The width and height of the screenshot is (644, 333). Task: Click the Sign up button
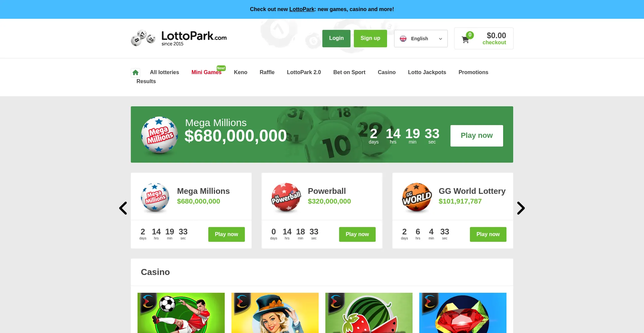[x=370, y=39]
